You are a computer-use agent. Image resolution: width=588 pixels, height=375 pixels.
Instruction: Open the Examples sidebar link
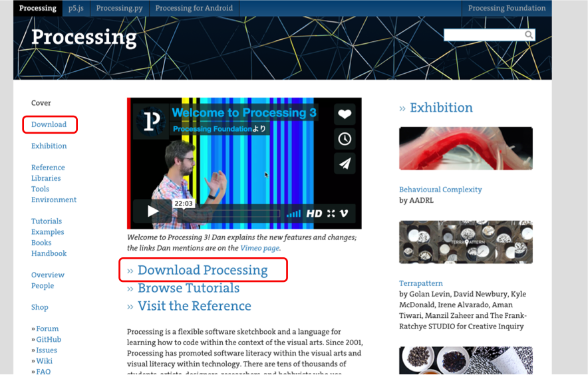click(48, 232)
